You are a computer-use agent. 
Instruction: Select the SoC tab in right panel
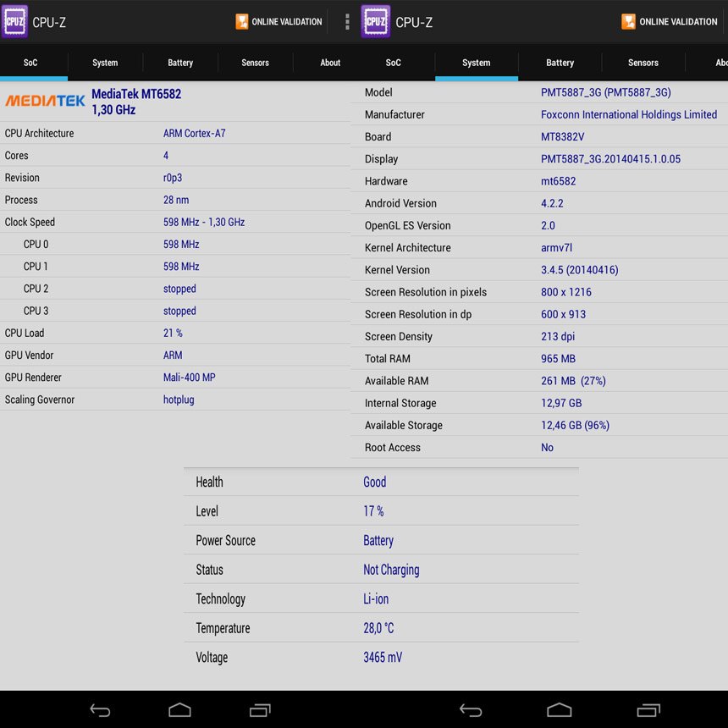394,63
